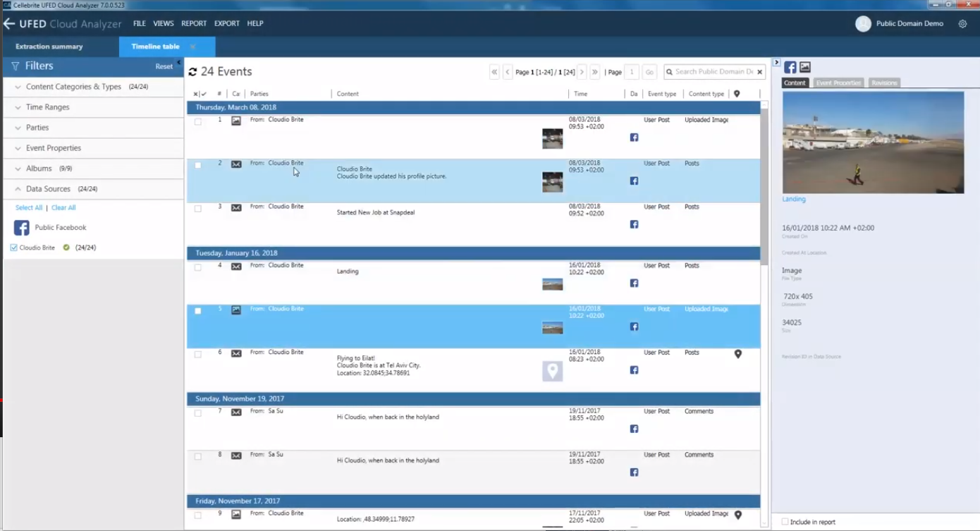The height and width of the screenshot is (531, 980).
Task: Tick the checkbox for event 1
Action: 198,122
